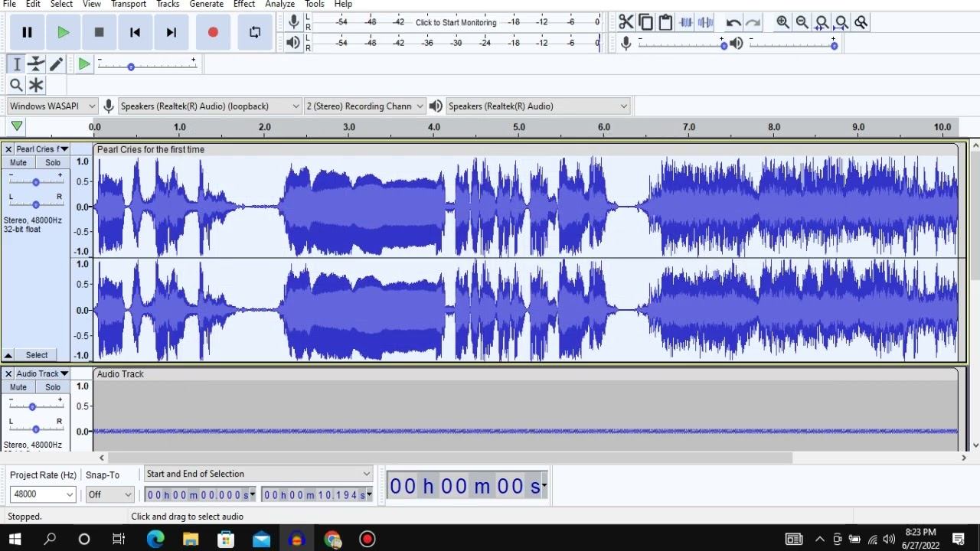The height and width of the screenshot is (551, 980).
Task: Open Microsoft Edge from taskbar
Action: [x=155, y=539]
